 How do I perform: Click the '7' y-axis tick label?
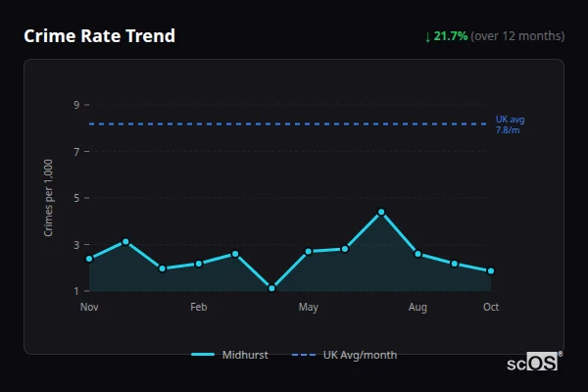click(x=76, y=152)
